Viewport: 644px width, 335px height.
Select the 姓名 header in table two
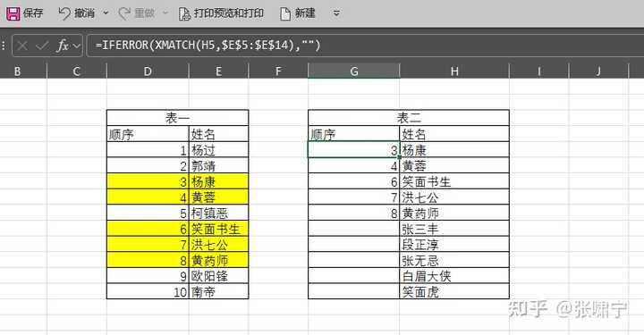pyautogui.click(x=454, y=134)
